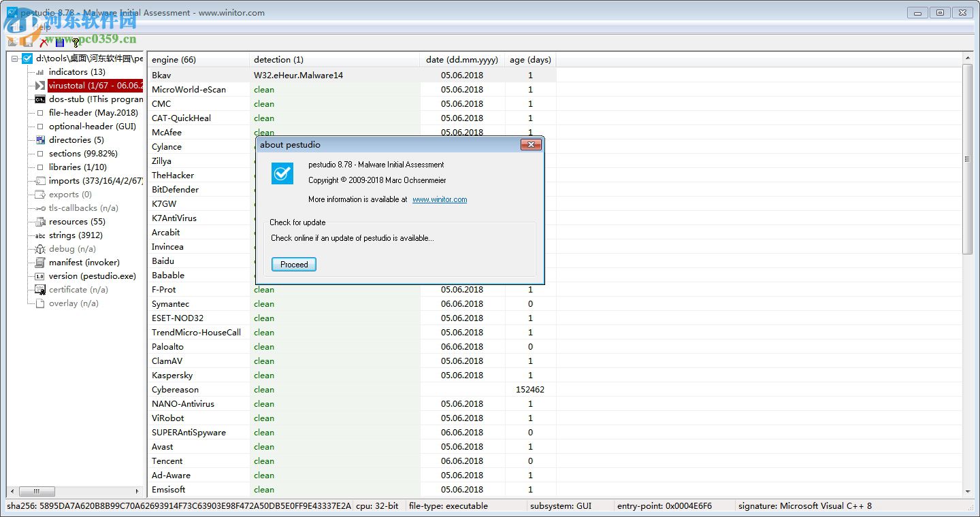Select the MicroWorld-eScan engine row

click(352, 89)
